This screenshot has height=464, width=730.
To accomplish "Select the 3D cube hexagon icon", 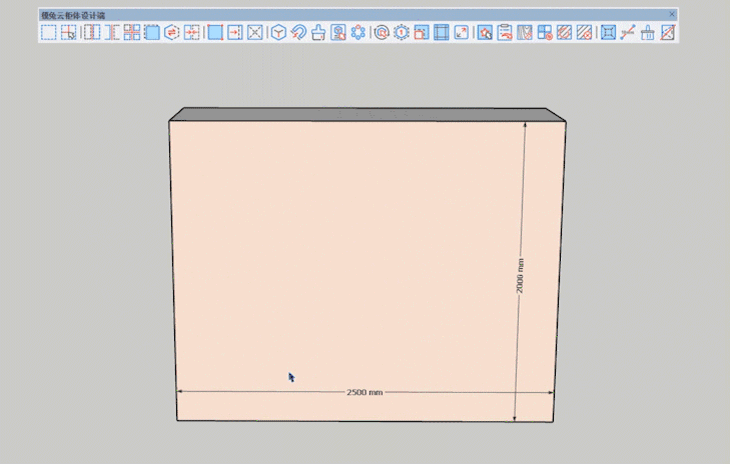I will pyautogui.click(x=280, y=32).
